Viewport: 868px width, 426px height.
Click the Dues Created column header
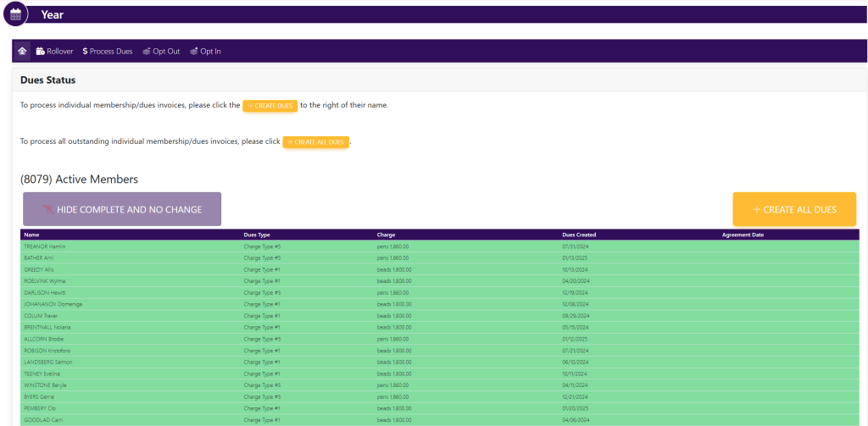click(x=579, y=235)
